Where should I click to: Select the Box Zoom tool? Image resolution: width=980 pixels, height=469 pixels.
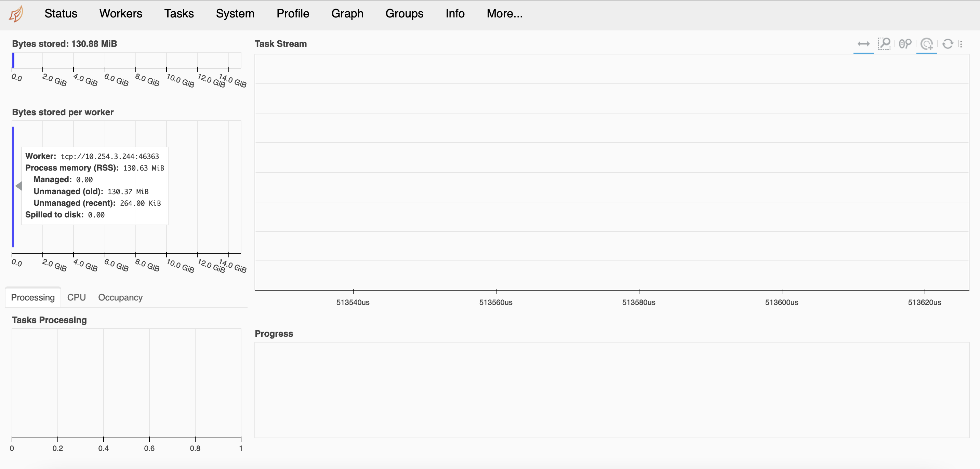tap(884, 44)
